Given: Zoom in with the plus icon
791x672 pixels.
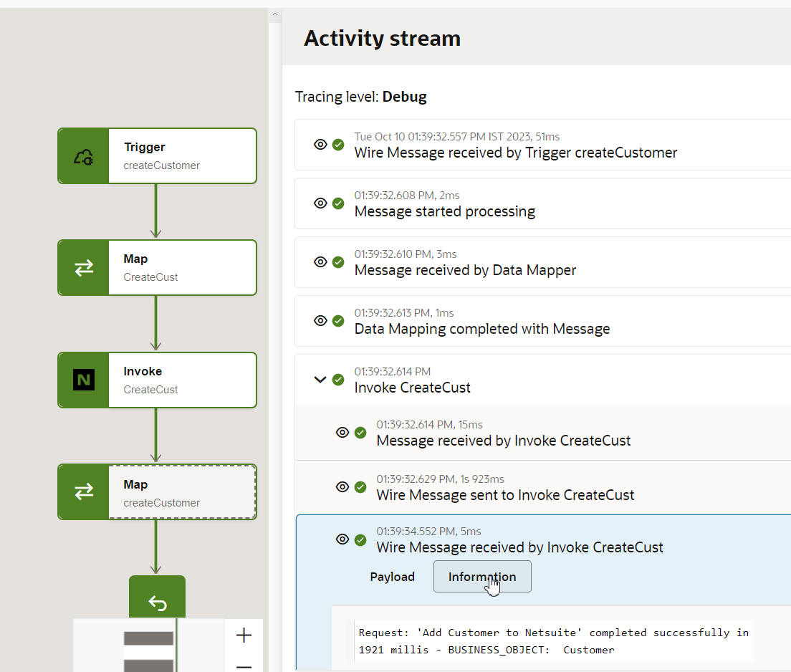Looking at the screenshot, I should pyautogui.click(x=244, y=635).
